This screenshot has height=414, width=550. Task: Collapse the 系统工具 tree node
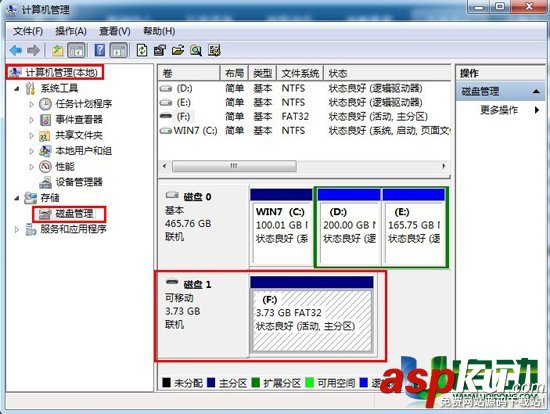tap(16, 89)
